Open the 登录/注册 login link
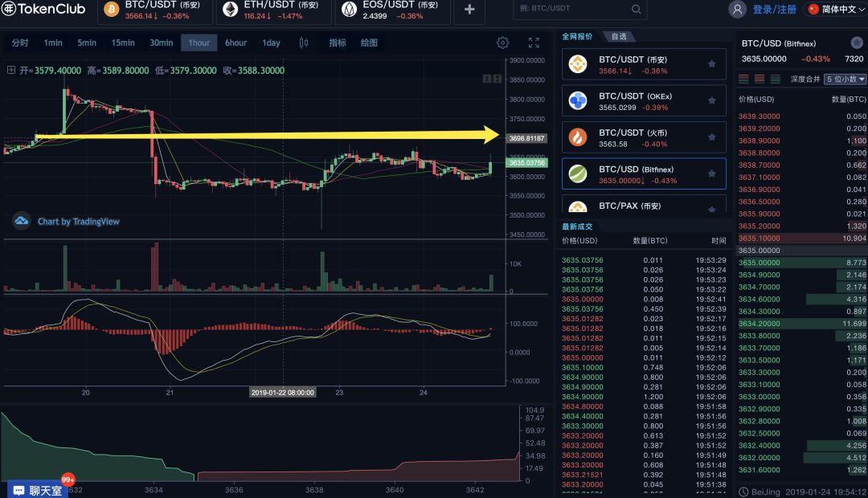Image resolution: width=868 pixels, height=498 pixels. click(775, 10)
